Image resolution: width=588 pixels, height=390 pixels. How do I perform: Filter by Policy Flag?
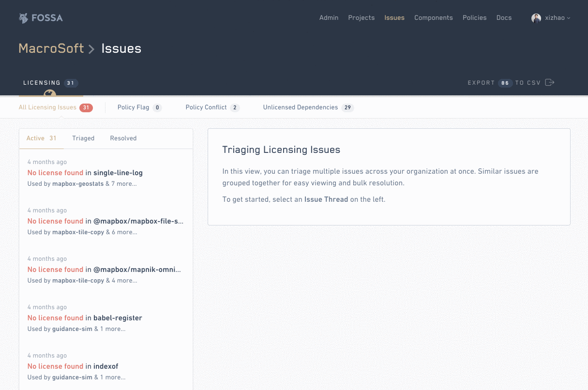pyautogui.click(x=139, y=107)
